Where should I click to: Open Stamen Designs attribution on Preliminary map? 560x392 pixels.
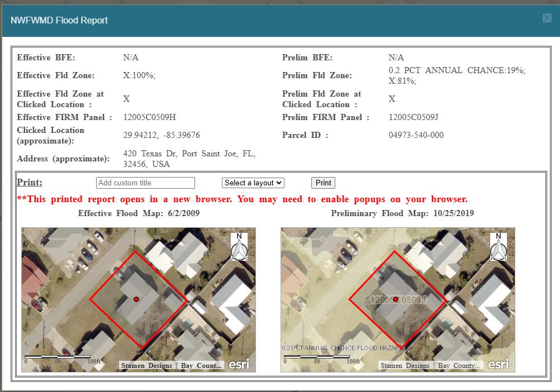click(405, 366)
